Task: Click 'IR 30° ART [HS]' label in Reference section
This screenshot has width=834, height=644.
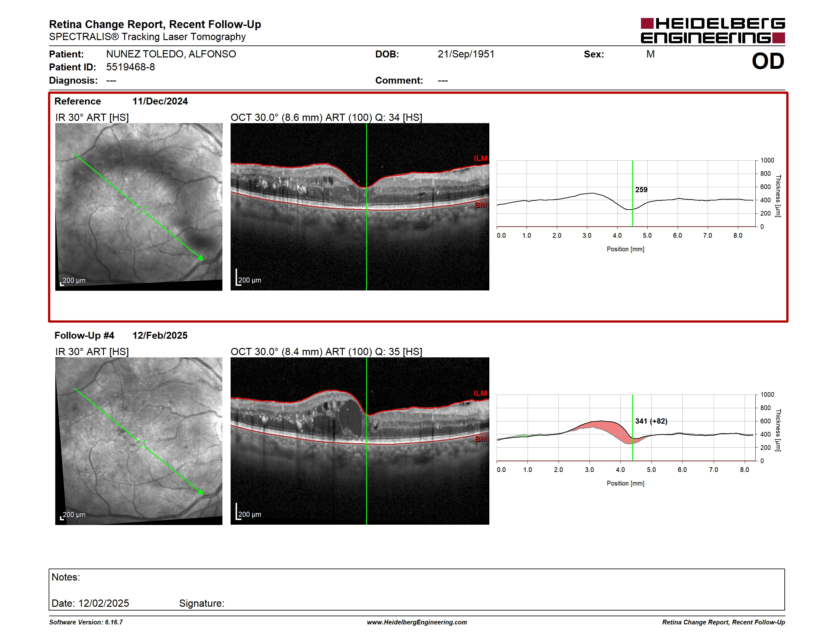Action: 92,117
